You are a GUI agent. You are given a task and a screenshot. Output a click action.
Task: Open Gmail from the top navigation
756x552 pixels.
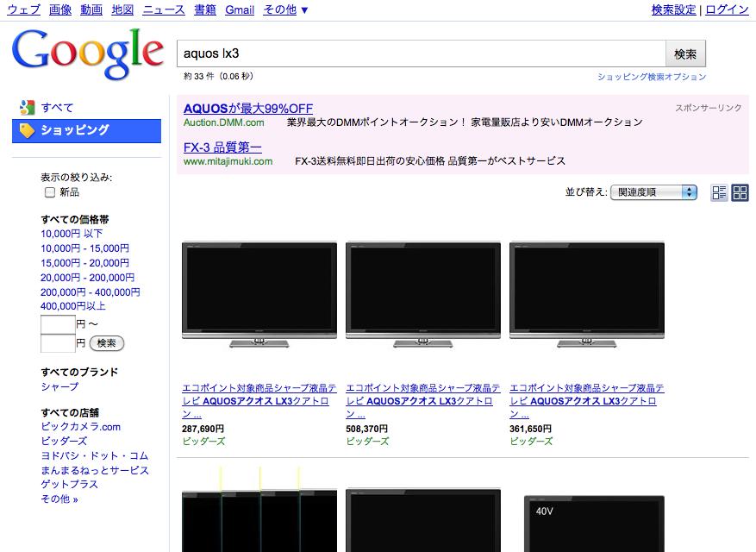click(x=240, y=9)
